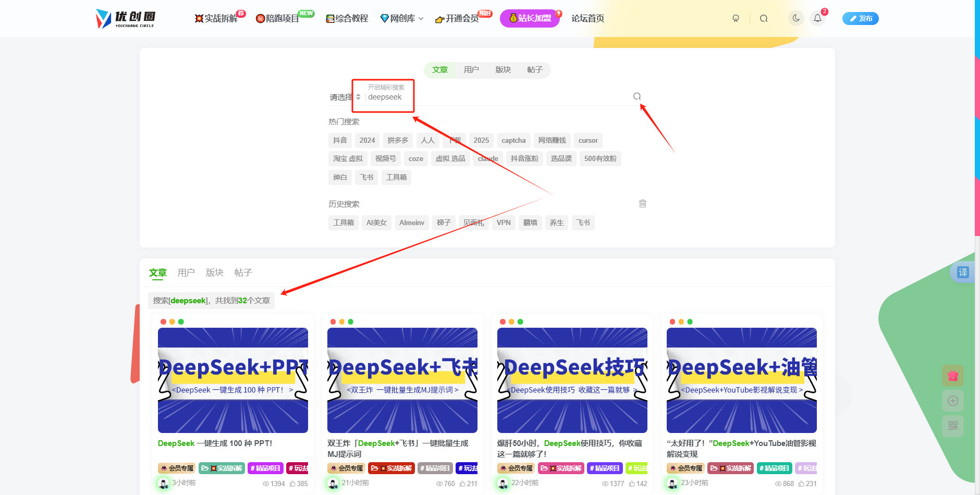
Task: Pick hot search tag 500有效粉
Action: click(x=600, y=158)
